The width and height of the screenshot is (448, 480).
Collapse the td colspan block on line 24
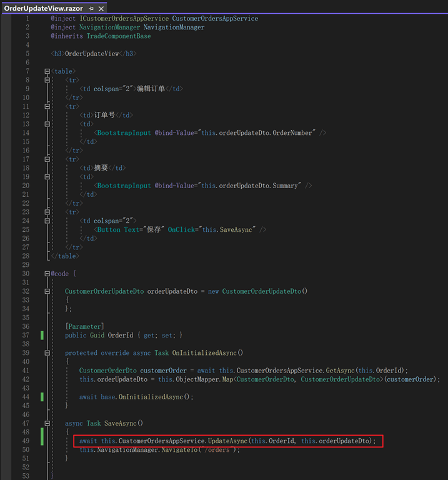click(47, 221)
